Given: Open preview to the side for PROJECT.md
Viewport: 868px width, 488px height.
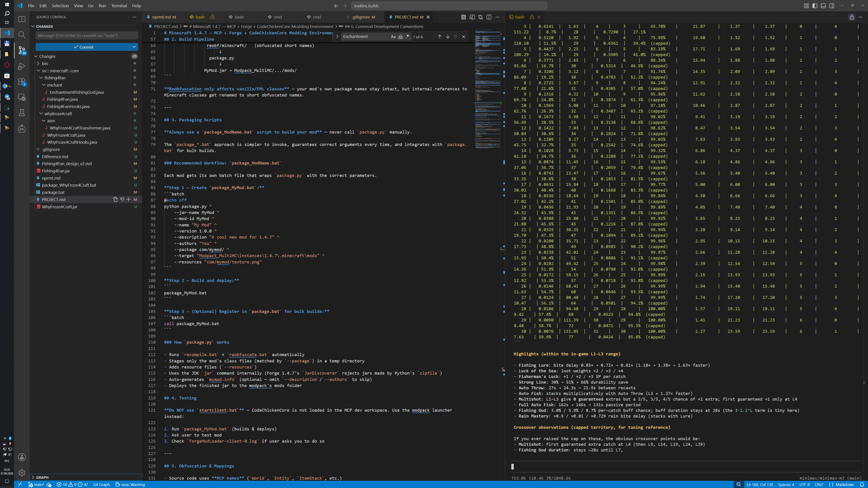Looking at the screenshot, I should [472, 17].
